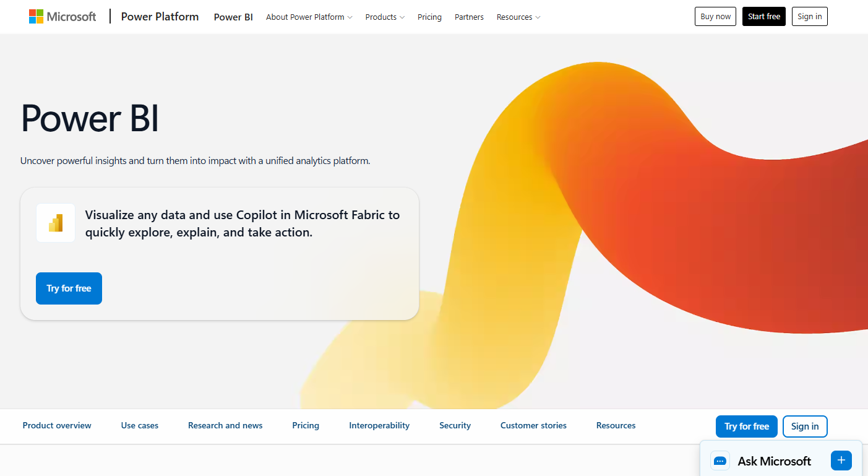Open the Products dropdown menu
The image size is (868, 476).
coord(385,17)
